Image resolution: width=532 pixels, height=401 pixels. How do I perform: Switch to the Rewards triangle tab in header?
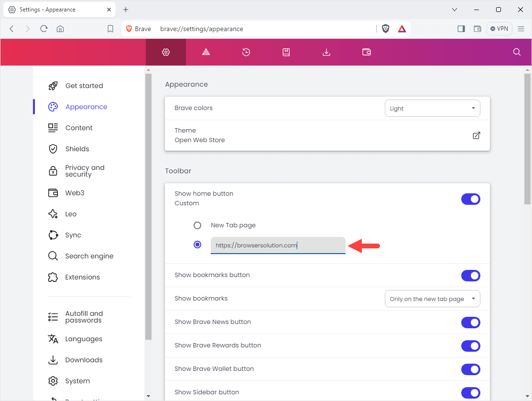206,52
